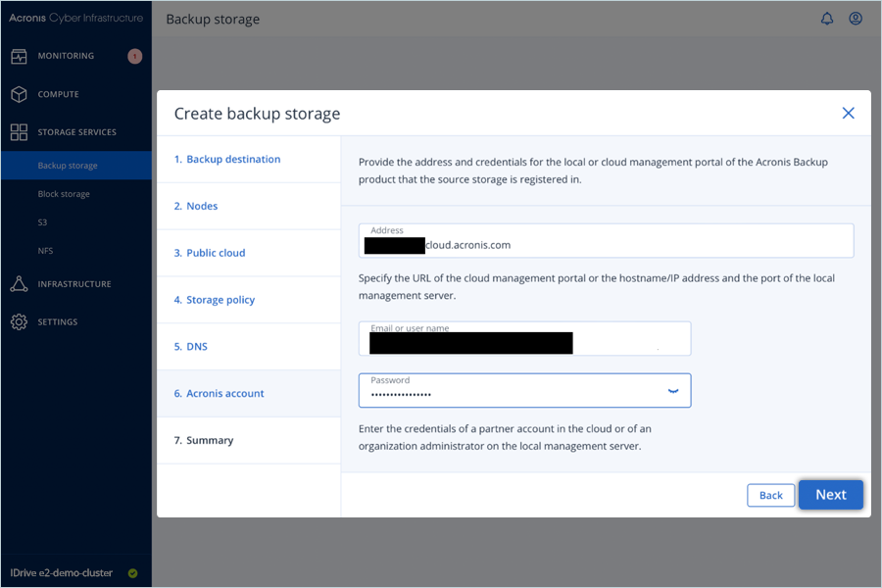882x588 pixels.
Task: Click the Infrastructure icon in sidebar
Action: (x=19, y=284)
